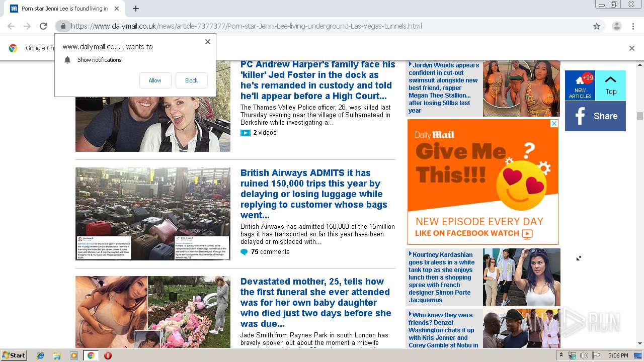Read the Thames Valley Police summary text
Viewport: 644px width, 362px height.
pos(315,115)
